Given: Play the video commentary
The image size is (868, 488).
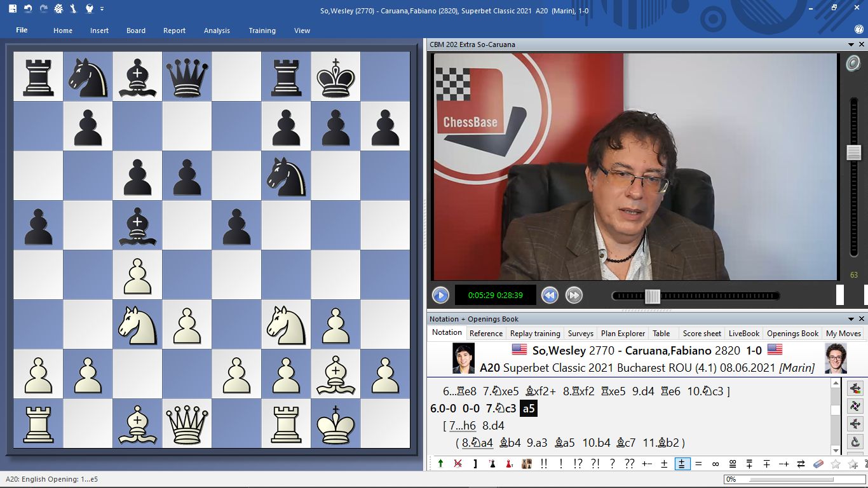Looking at the screenshot, I should coord(440,295).
